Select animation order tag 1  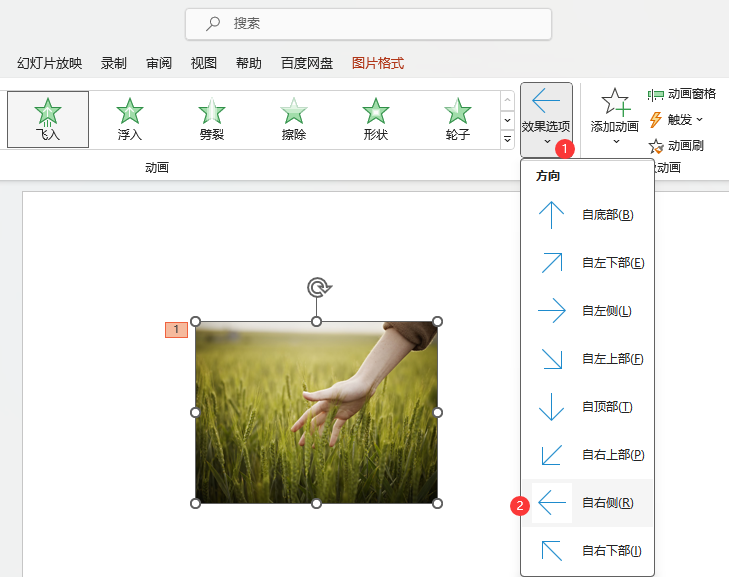coord(176,330)
